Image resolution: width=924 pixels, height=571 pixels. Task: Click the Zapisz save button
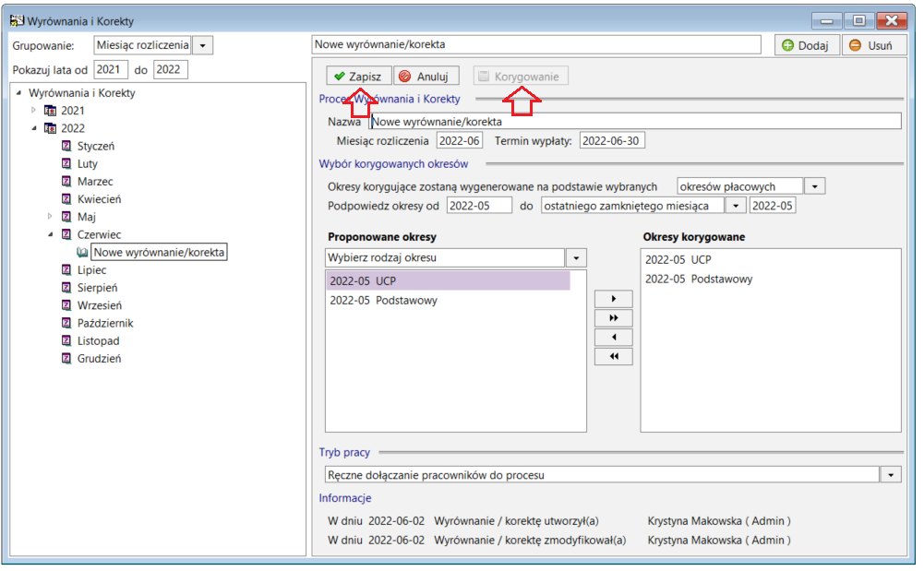coord(358,77)
